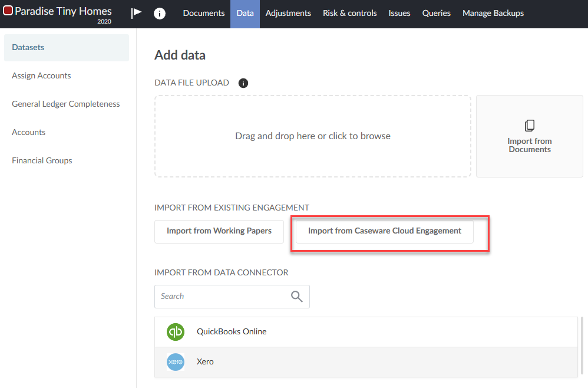
Task: Open General Ledger Completeness in sidebar
Action: (66, 104)
